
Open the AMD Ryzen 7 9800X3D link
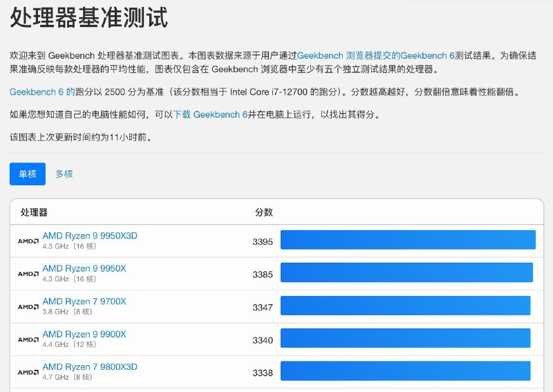[90, 366]
